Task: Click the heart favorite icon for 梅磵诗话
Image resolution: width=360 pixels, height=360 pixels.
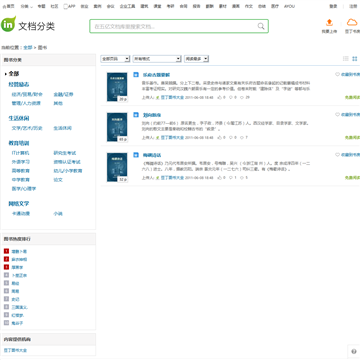Action: (337, 155)
